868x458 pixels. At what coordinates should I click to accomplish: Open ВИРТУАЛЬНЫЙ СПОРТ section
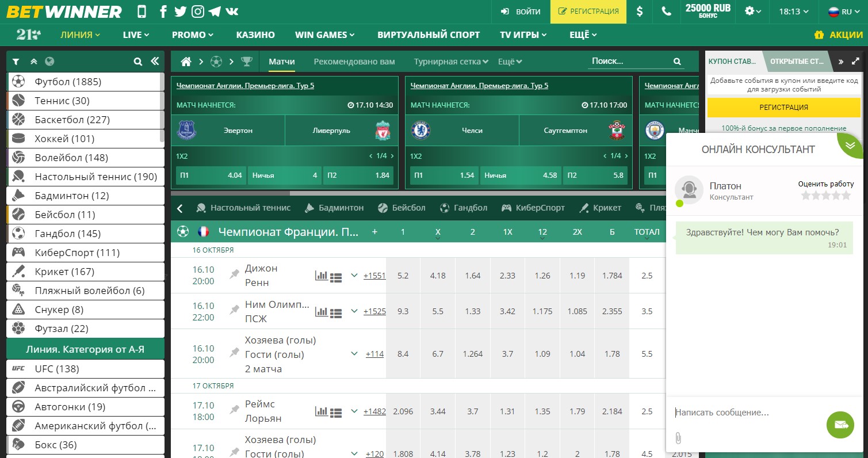click(x=429, y=35)
